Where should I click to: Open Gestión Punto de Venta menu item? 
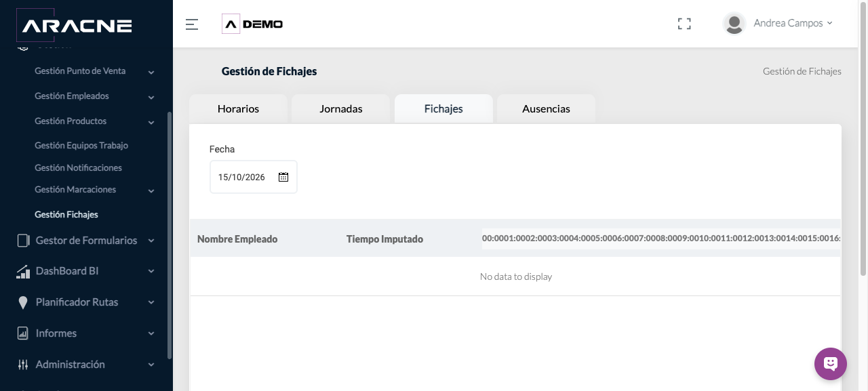(x=80, y=71)
